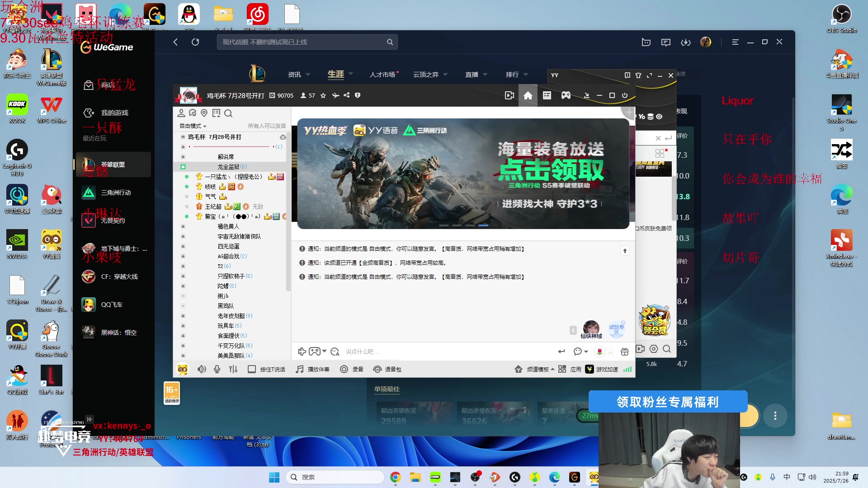The height and width of the screenshot is (488, 868).
Task: Jump to top of chat arrow button
Action: (625, 251)
